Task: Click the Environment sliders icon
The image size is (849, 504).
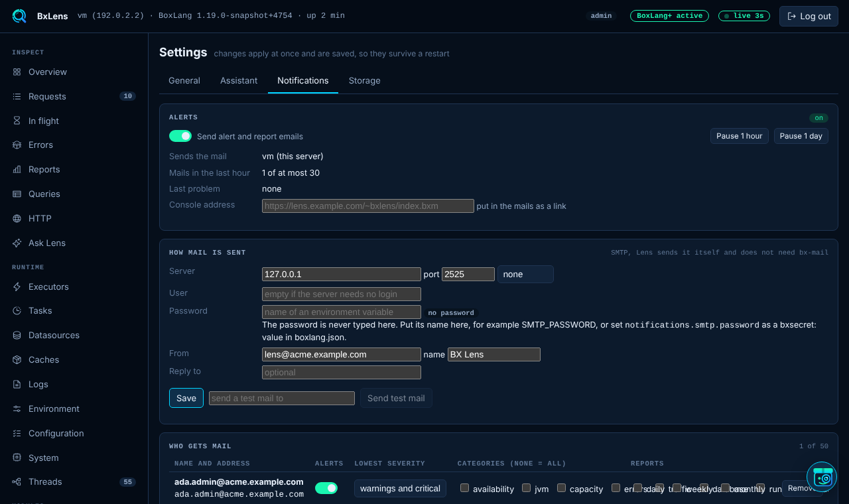Action: coord(17,409)
